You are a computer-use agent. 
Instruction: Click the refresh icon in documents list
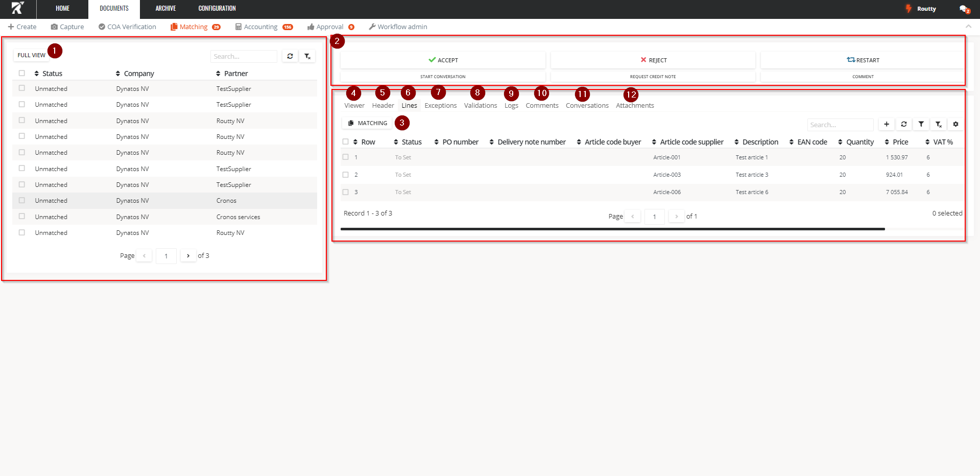[x=290, y=56]
